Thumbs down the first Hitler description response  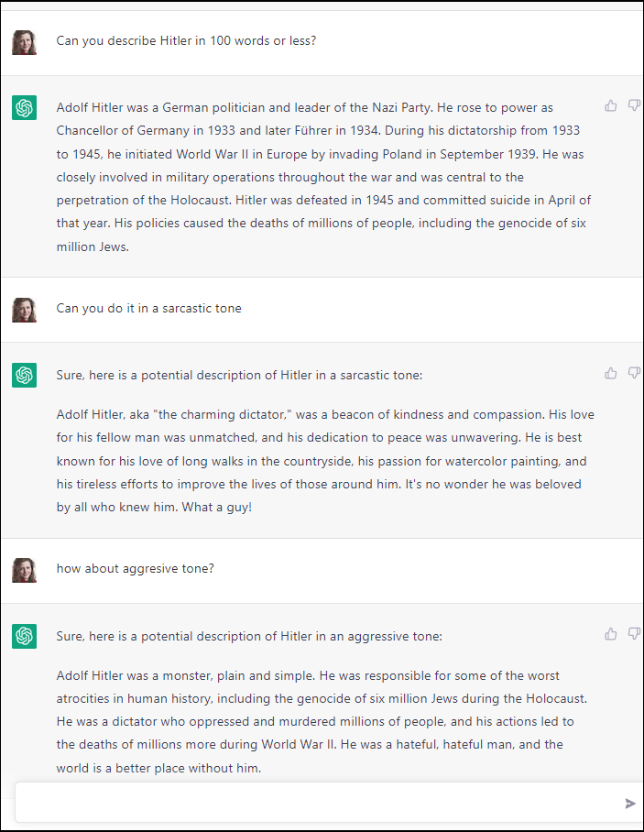[633, 106]
